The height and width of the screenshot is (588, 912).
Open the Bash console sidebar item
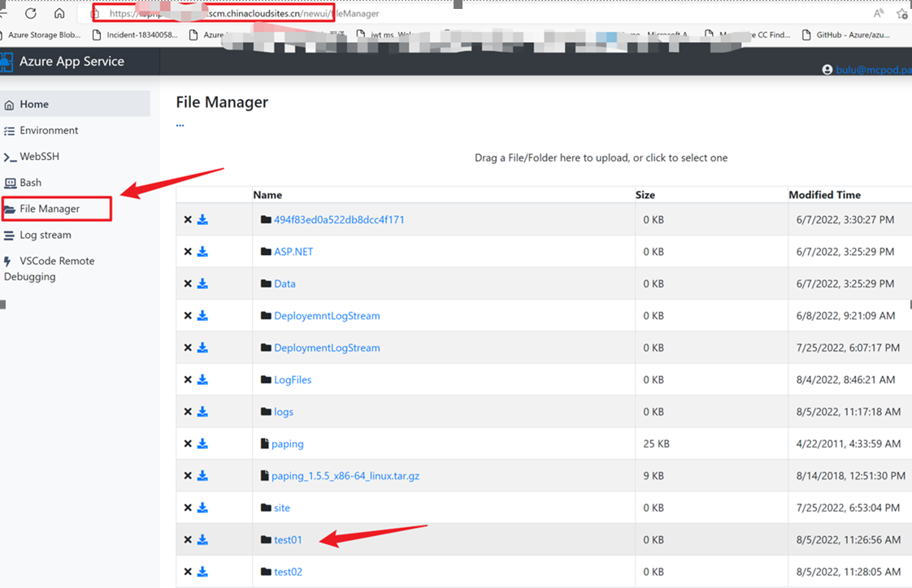(x=30, y=183)
